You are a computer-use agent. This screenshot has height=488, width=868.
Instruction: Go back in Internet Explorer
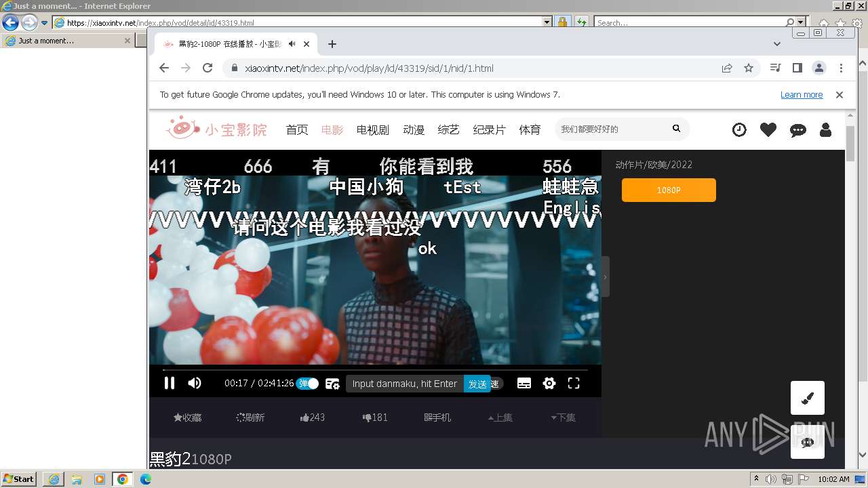tap(10, 22)
